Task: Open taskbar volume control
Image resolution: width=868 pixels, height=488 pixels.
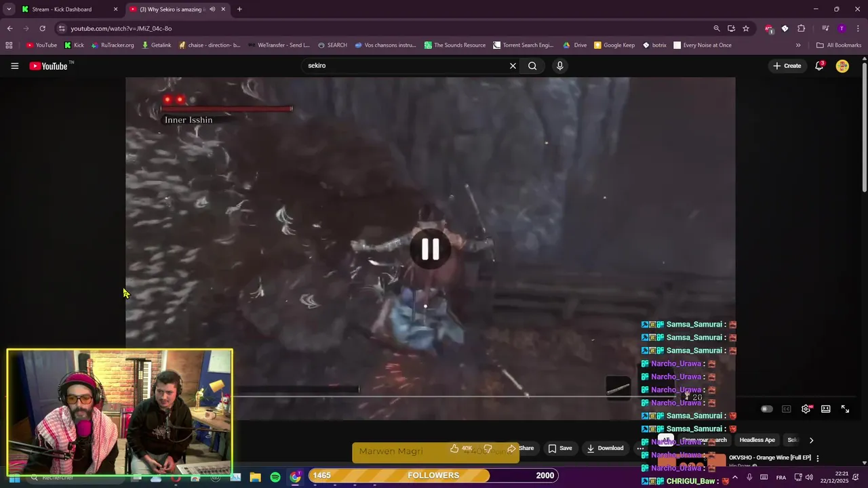Action: tap(809, 477)
